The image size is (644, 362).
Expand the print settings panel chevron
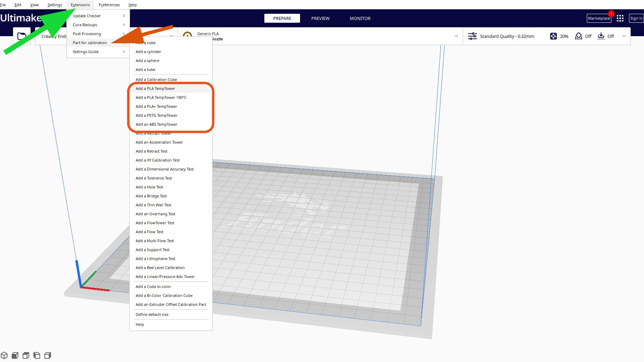[x=624, y=36]
